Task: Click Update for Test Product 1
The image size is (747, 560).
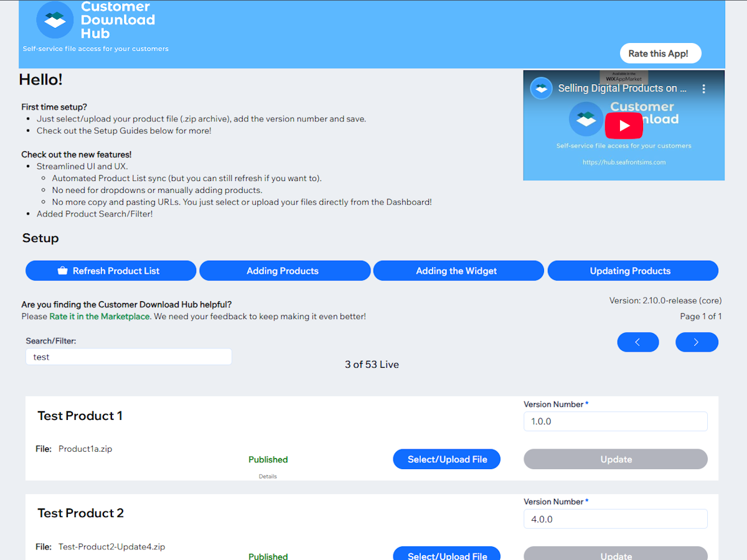Action: [x=616, y=459]
